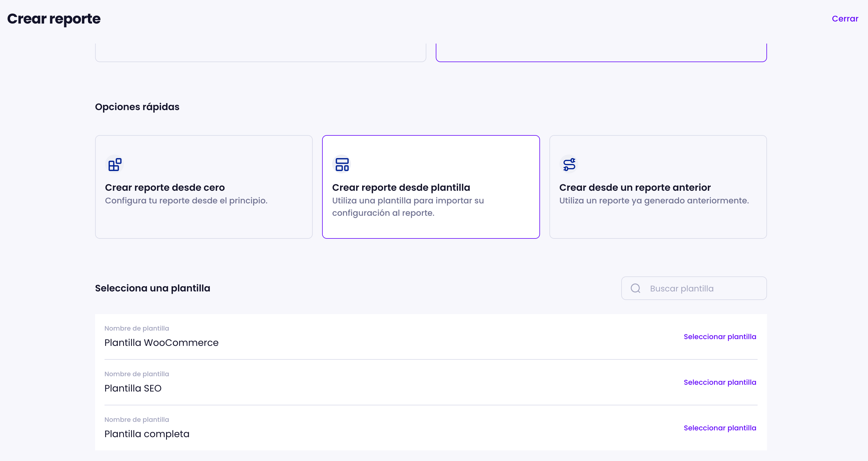The image size is (868, 461).
Task: Click the Plantilla SEO template name
Action: tap(133, 388)
